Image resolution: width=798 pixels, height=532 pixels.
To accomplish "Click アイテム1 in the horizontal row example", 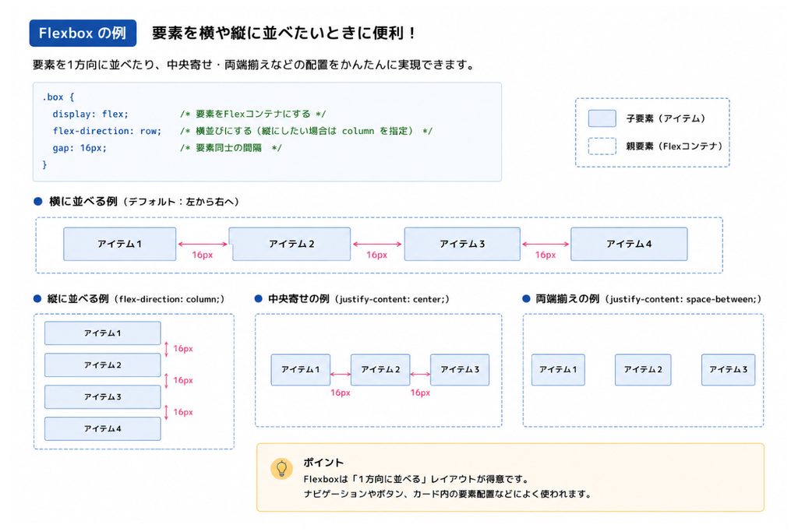I will (119, 244).
